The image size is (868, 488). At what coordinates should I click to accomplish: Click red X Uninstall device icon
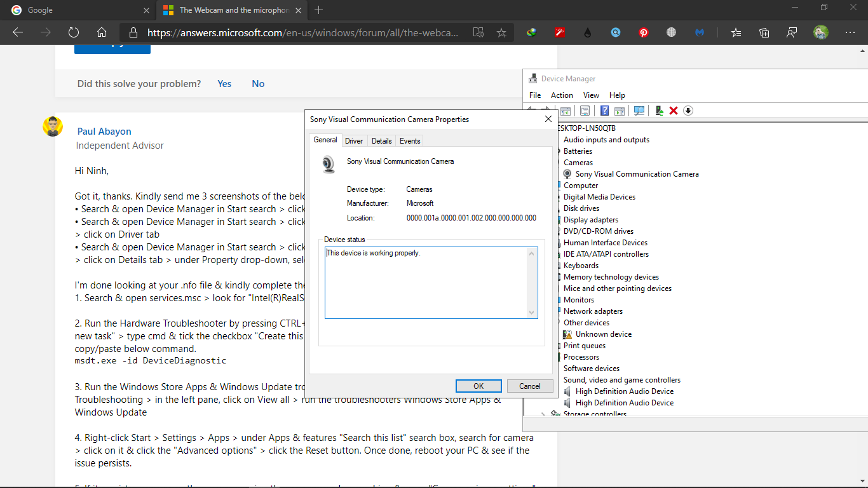click(674, 111)
